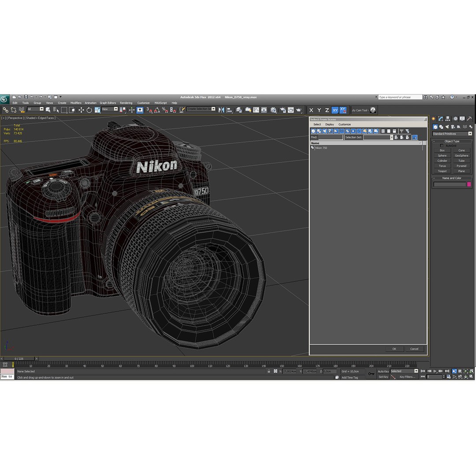Screen dimensions: 476x476
Task: Click the render teapot icon
Action: pos(299,110)
